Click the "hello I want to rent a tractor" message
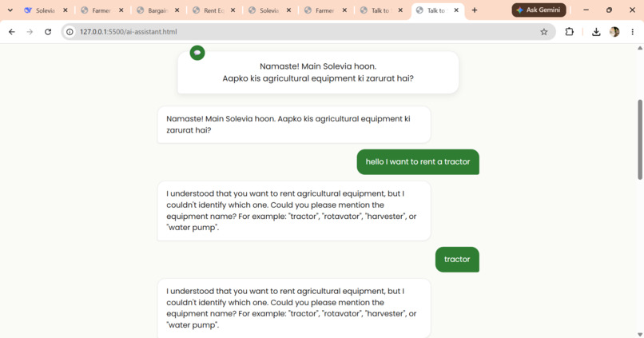The width and height of the screenshot is (644, 338). [x=418, y=162]
